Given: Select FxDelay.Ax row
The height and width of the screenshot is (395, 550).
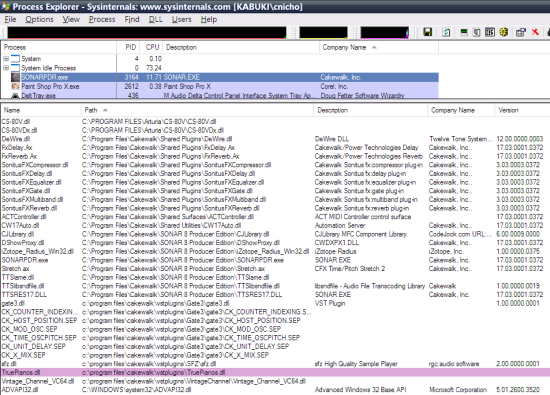Looking at the screenshot, I should point(275,148).
